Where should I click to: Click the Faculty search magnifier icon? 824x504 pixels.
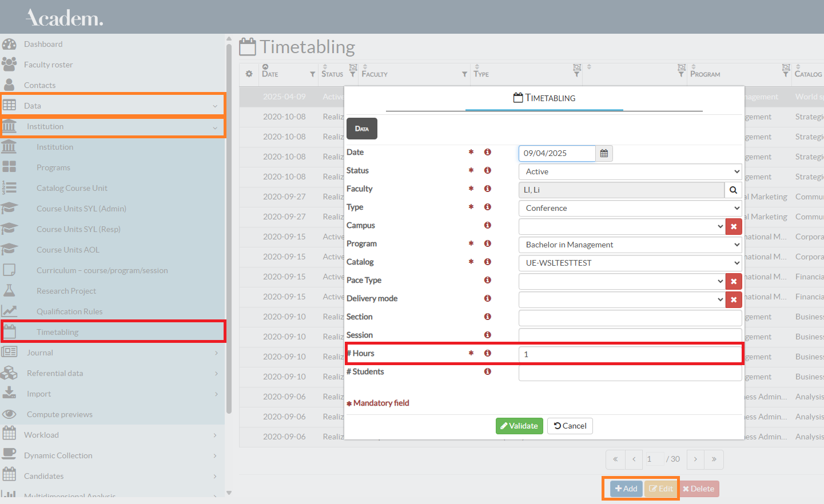[x=733, y=190]
